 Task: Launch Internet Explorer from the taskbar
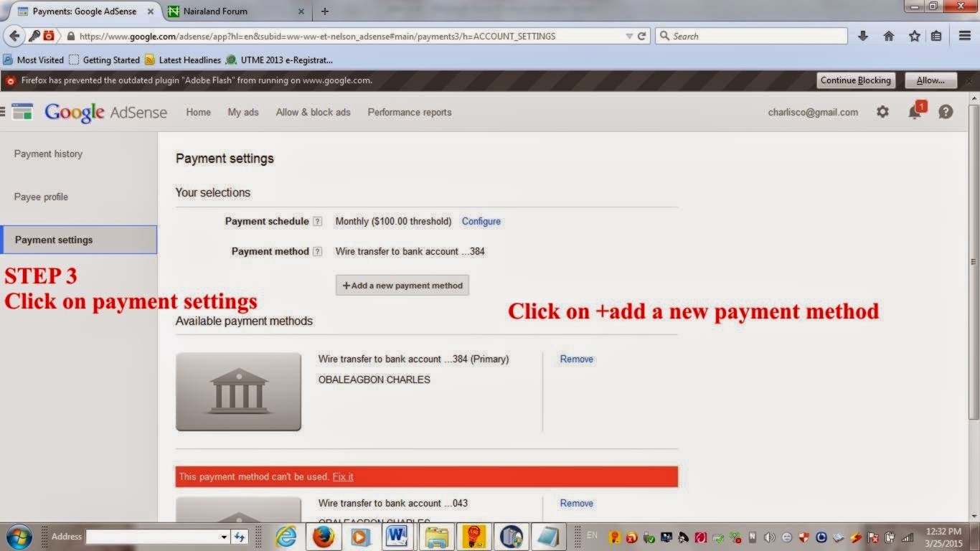click(286, 537)
